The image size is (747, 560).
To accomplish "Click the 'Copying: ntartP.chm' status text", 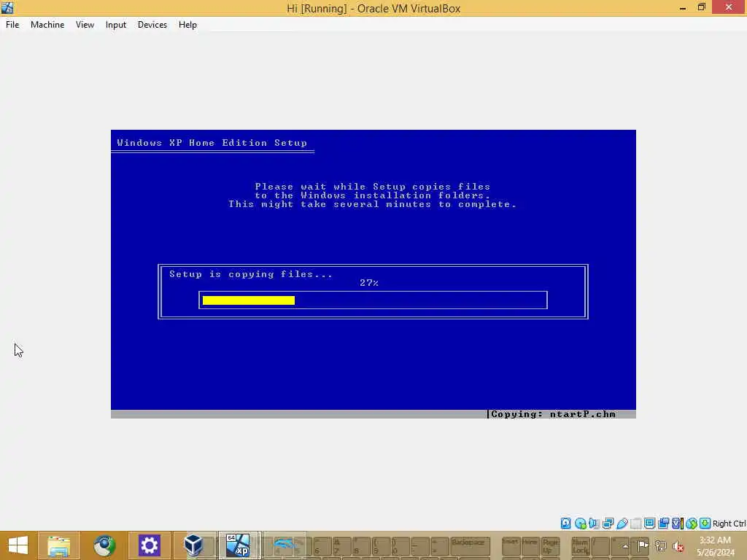I will pyautogui.click(x=553, y=414).
